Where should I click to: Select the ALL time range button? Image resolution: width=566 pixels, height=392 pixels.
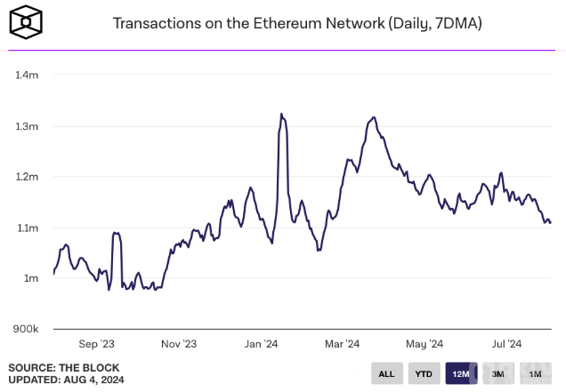pyautogui.click(x=386, y=374)
